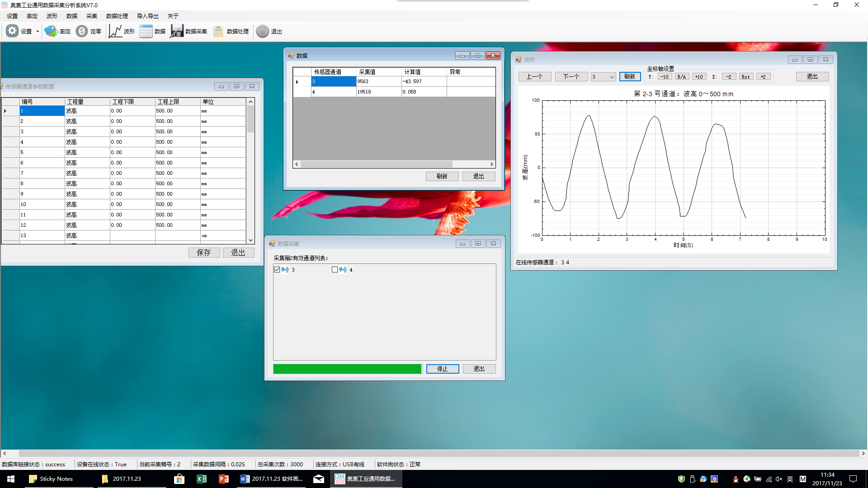Click 工程上限 cell of row 5
Image resolution: width=868 pixels, height=488 pixels.
pos(178,152)
